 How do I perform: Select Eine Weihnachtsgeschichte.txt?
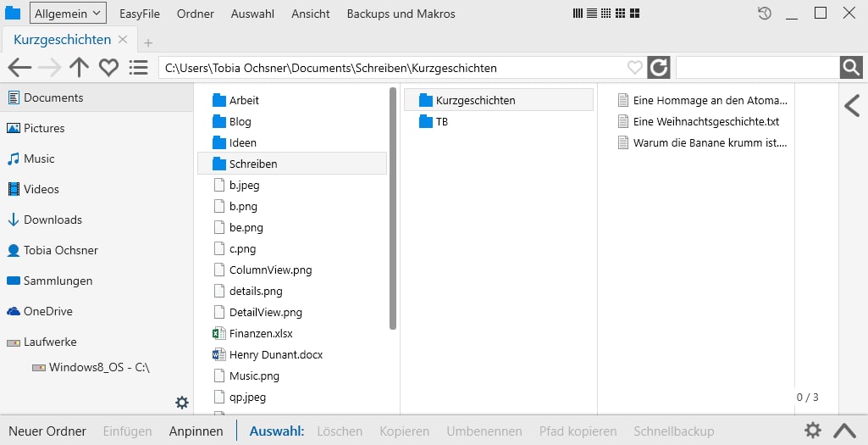pos(698,121)
